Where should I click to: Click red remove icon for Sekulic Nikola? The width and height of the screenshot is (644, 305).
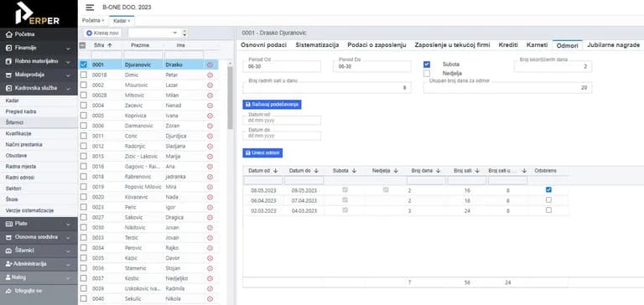point(210,299)
